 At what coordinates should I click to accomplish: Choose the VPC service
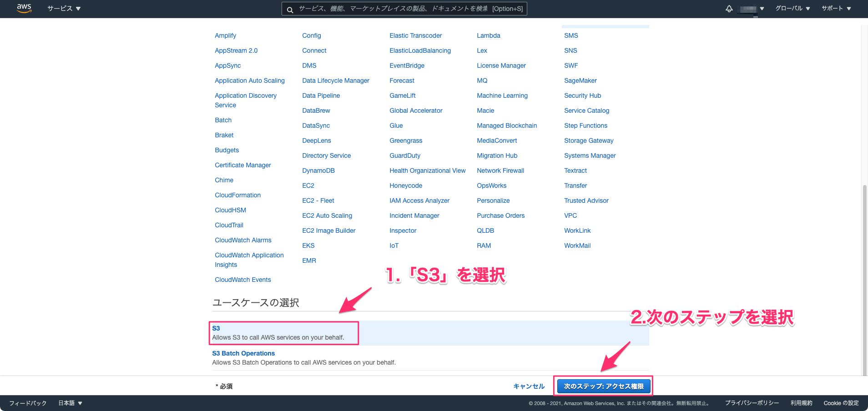[x=570, y=216]
